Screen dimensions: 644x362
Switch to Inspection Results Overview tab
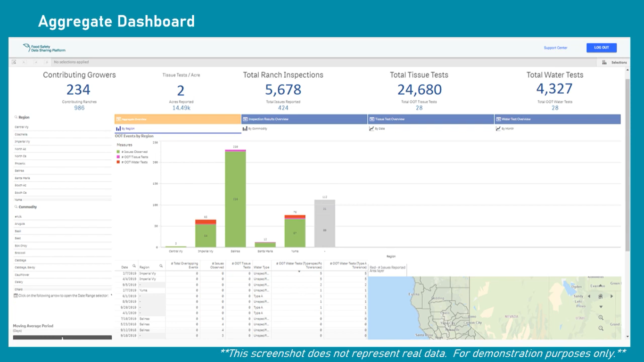point(304,119)
